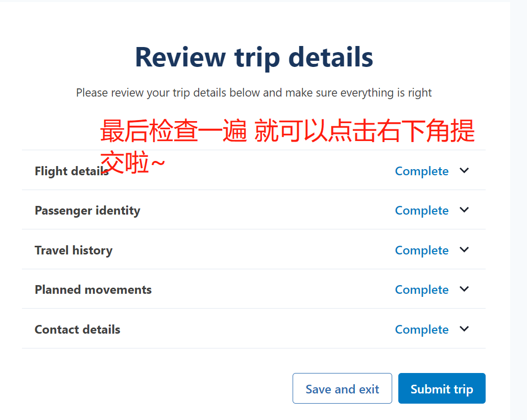Image resolution: width=527 pixels, height=420 pixels.
Task: Select Complete status beside Travel history
Action: [422, 250]
